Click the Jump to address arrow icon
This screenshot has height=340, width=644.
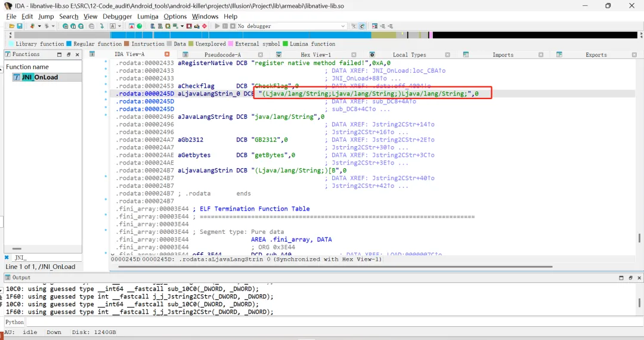(x=102, y=26)
